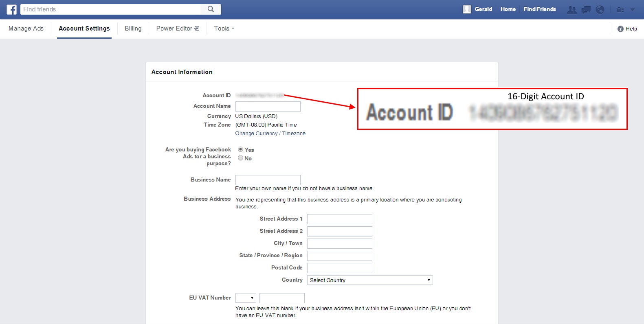
Task: Expand the Tools menu
Action: point(224,28)
